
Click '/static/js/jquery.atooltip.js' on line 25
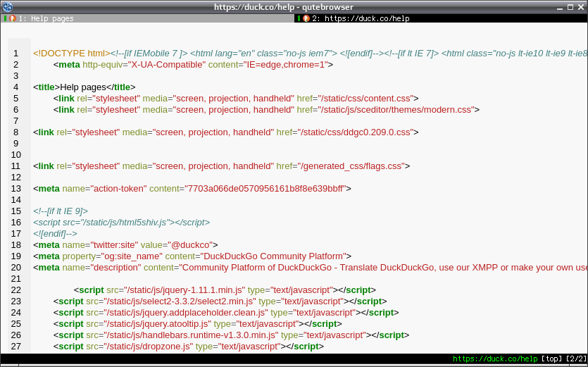tap(158, 323)
